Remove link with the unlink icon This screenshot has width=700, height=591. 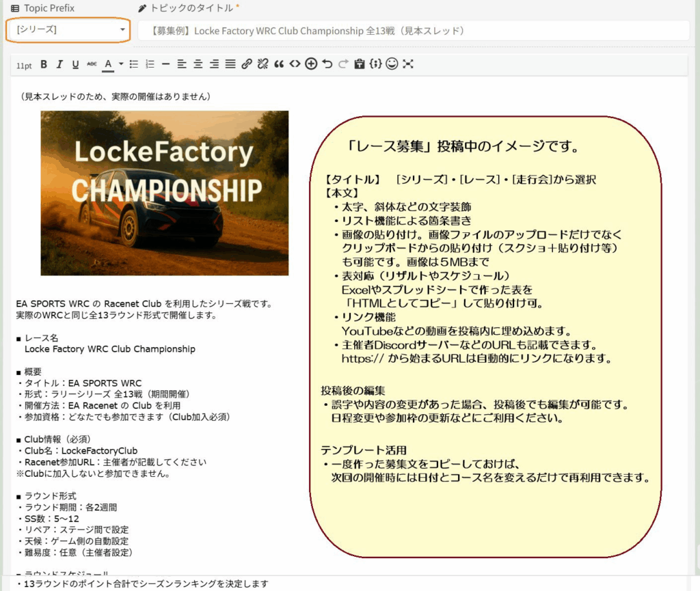262,64
